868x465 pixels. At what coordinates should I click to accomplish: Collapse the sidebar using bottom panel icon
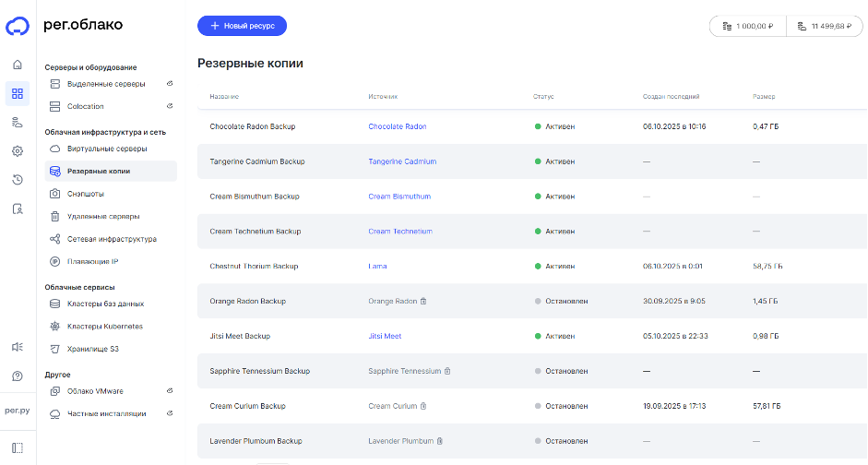[x=17, y=448]
